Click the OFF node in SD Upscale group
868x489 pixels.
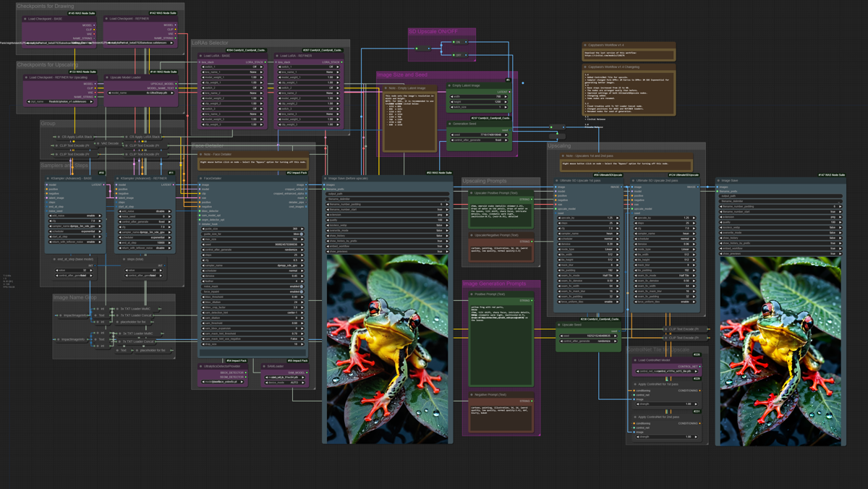pos(457,55)
